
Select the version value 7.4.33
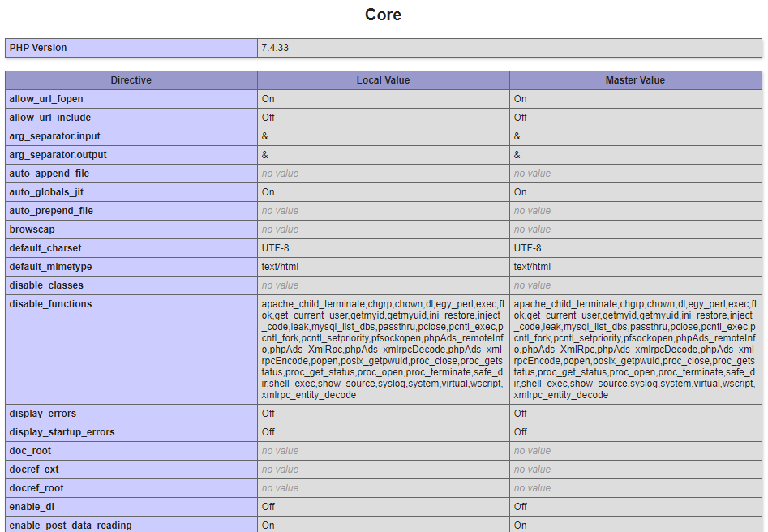click(x=275, y=48)
